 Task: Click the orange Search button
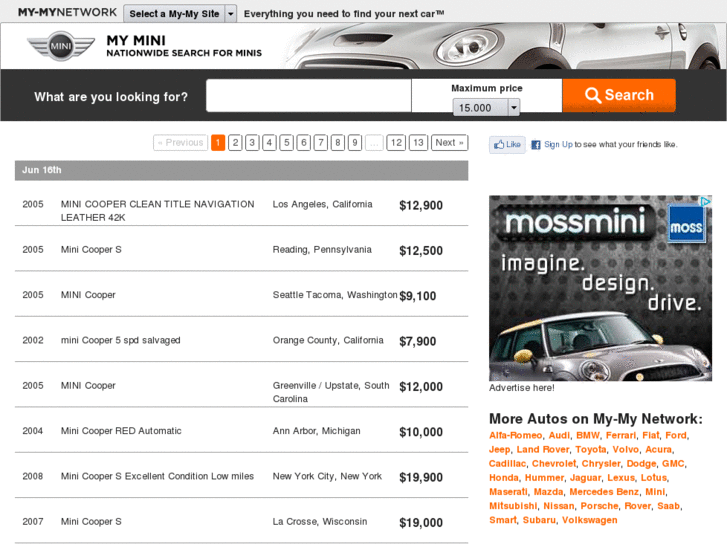[x=619, y=95]
